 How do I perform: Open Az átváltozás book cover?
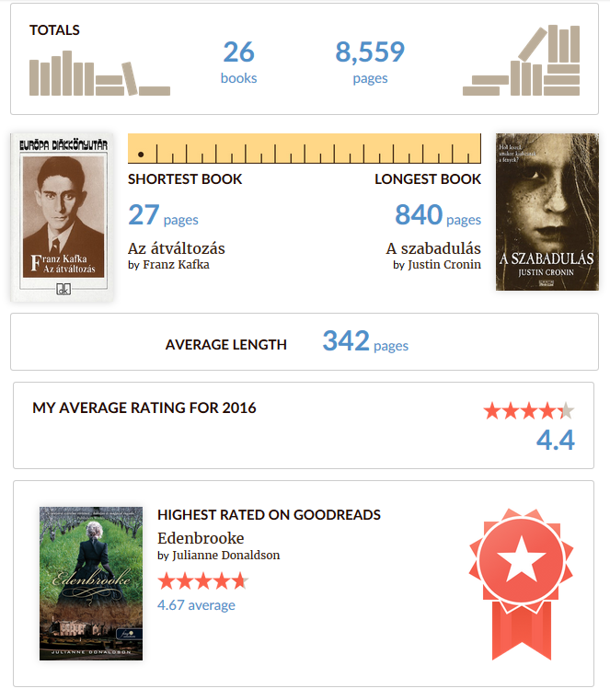[x=62, y=217]
